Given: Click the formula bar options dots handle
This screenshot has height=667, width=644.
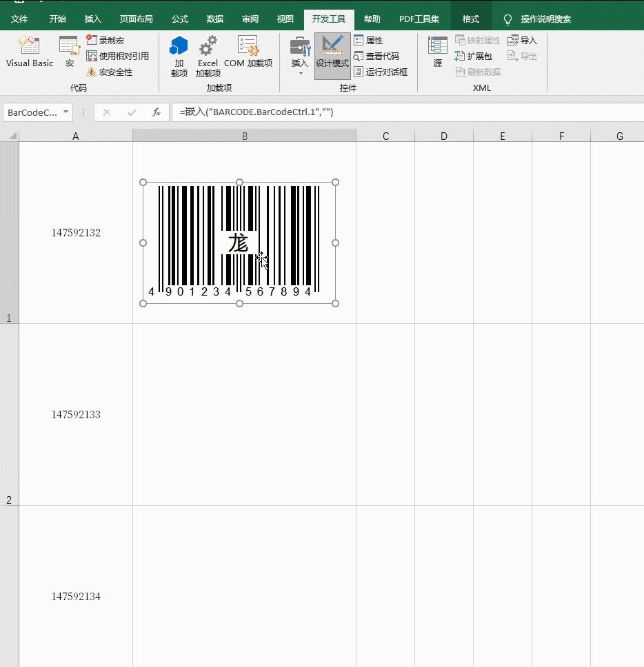Looking at the screenshot, I should coord(83,112).
